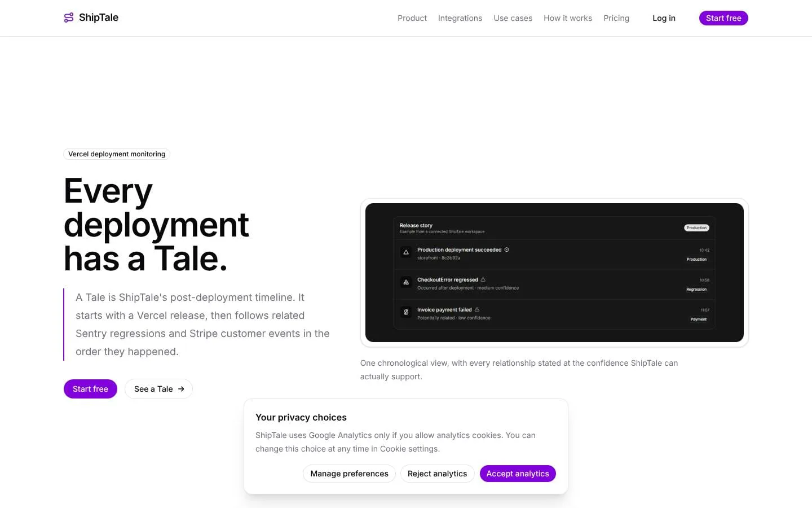Click the Every deployment has a Tale headline
812x508 pixels.
tap(156, 225)
